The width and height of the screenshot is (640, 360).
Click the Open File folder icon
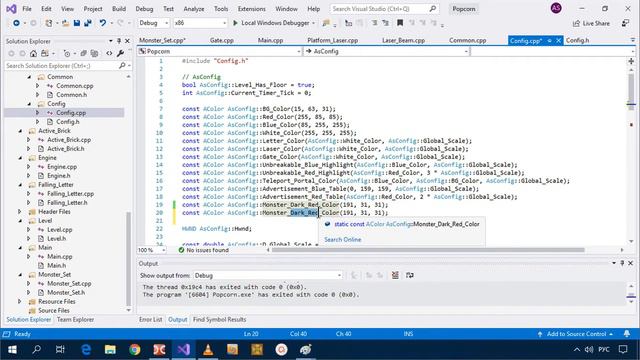pos(65,23)
